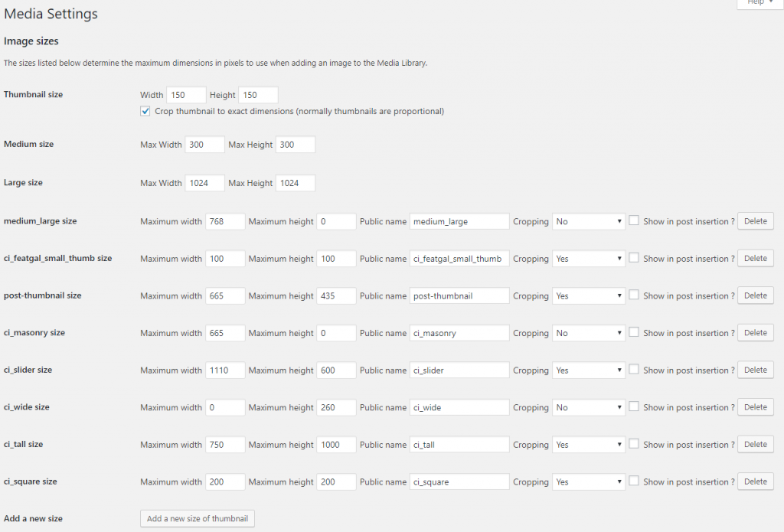Select the Maximum height field for ci_tall

[x=335, y=444]
